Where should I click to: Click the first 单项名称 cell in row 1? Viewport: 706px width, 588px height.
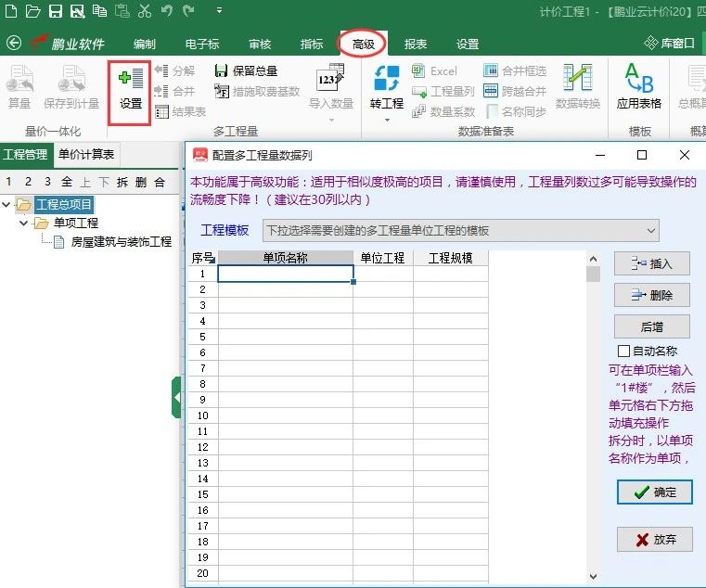click(285, 274)
